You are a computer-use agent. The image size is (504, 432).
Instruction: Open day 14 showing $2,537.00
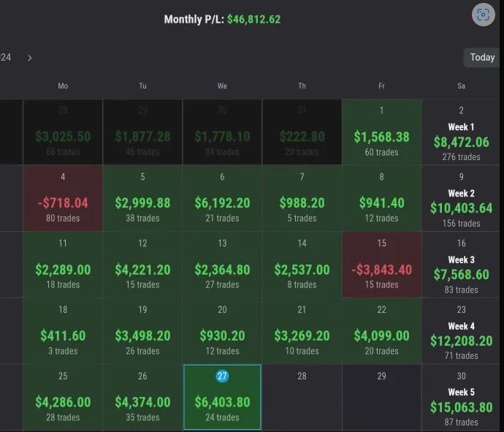pyautogui.click(x=302, y=265)
